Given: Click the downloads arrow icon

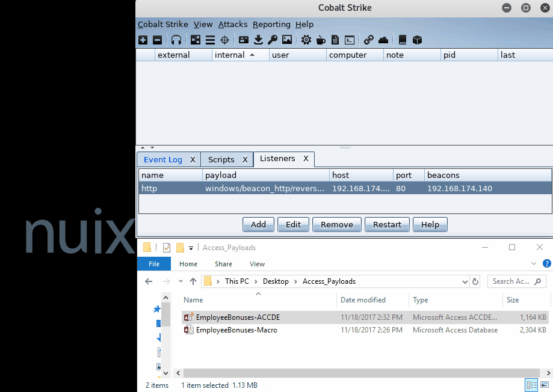Looking at the screenshot, I should click(x=258, y=40).
